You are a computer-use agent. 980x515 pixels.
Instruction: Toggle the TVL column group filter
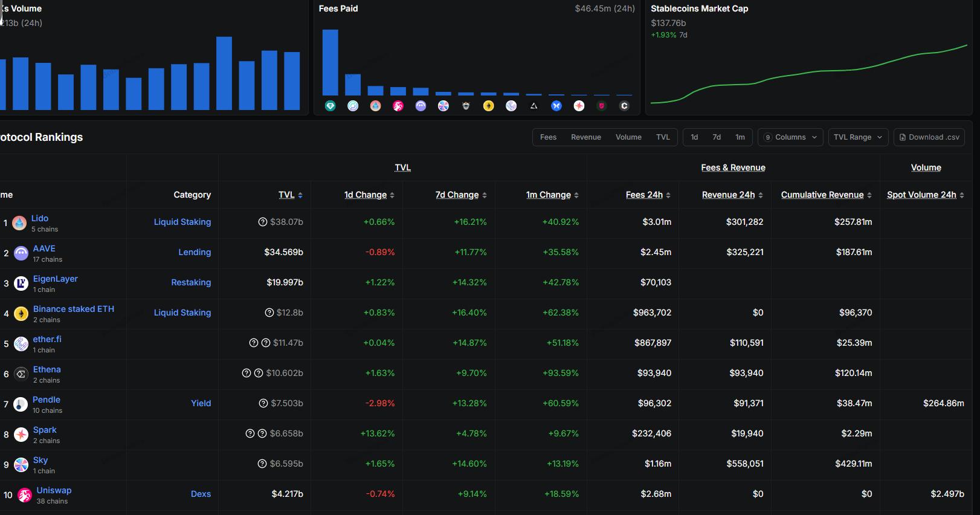click(663, 137)
